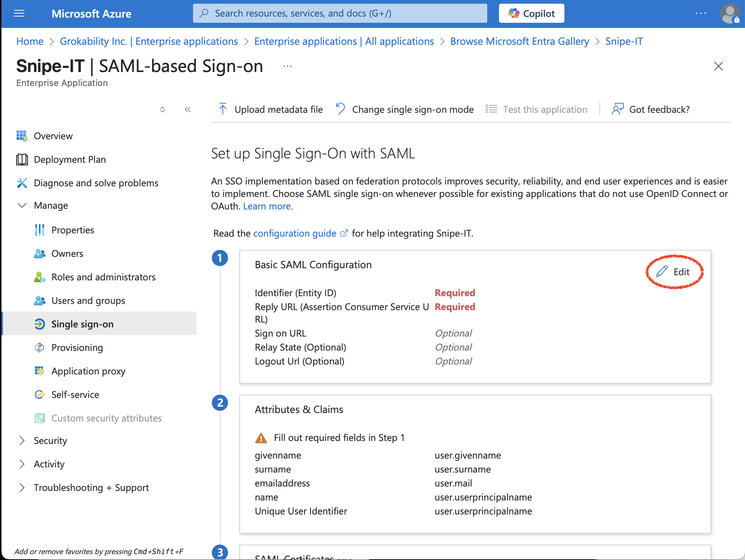Screen dimensions: 745x560
Task: Click the Custom security attributes icon
Action: click(x=39, y=418)
